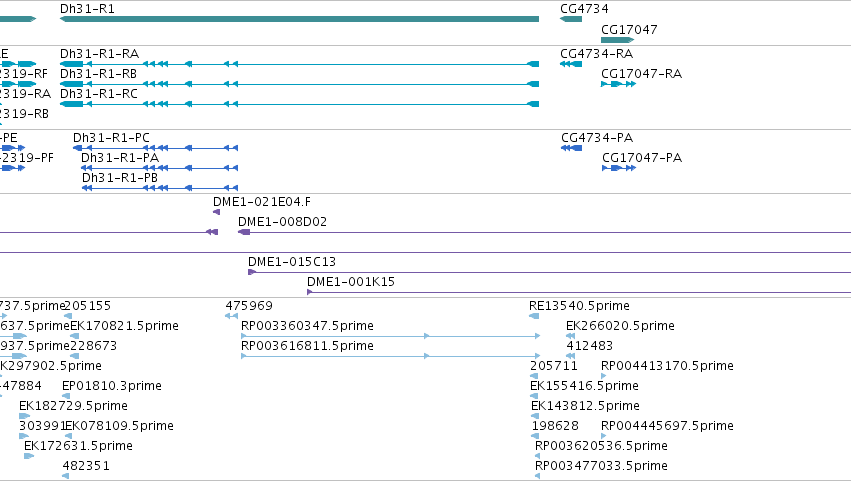This screenshot has height=481, width=851.
Task: Select the CG17047 gene feature arrow
Action: click(x=618, y=40)
